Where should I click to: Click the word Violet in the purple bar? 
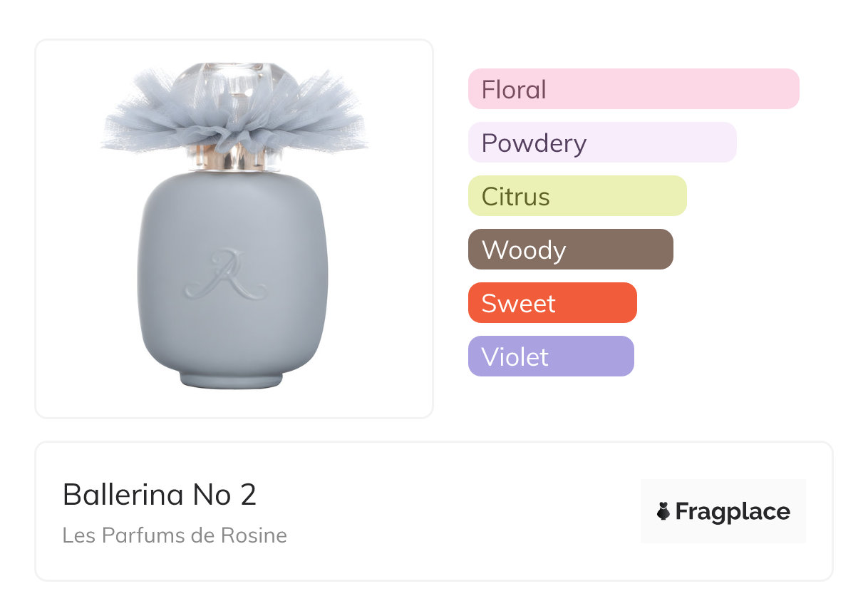tap(515, 357)
